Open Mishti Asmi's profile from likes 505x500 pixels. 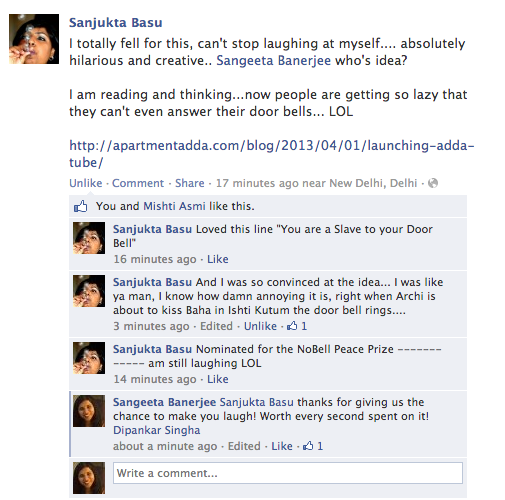click(174, 206)
